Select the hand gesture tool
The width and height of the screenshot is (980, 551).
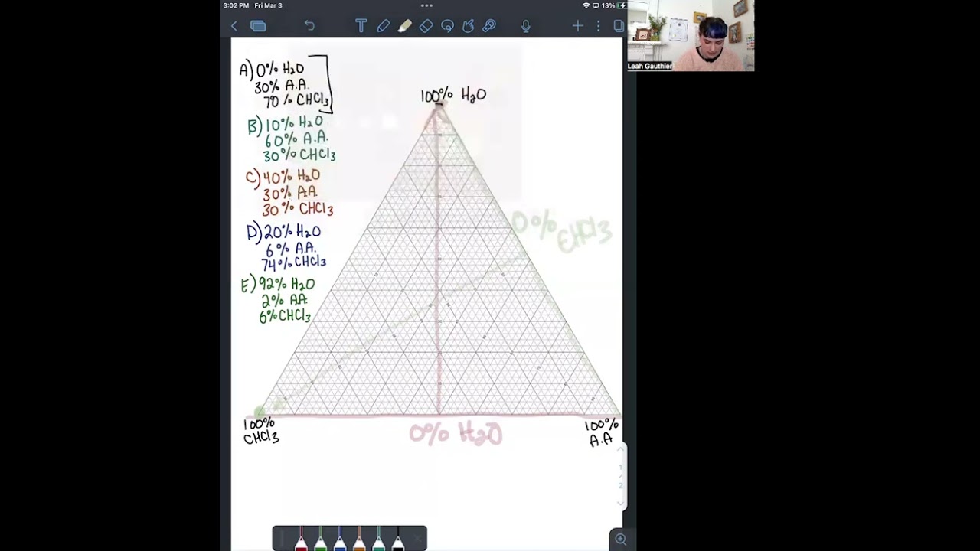[x=468, y=26]
